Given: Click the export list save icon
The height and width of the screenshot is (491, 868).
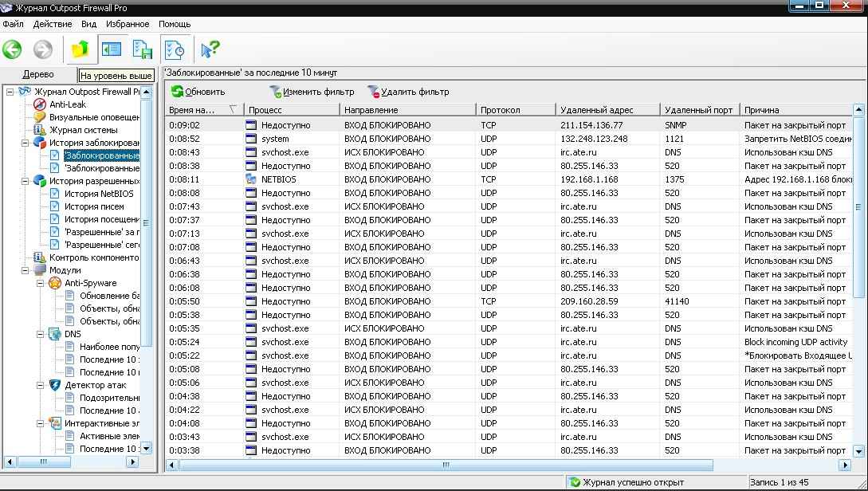Looking at the screenshot, I should point(143,49).
